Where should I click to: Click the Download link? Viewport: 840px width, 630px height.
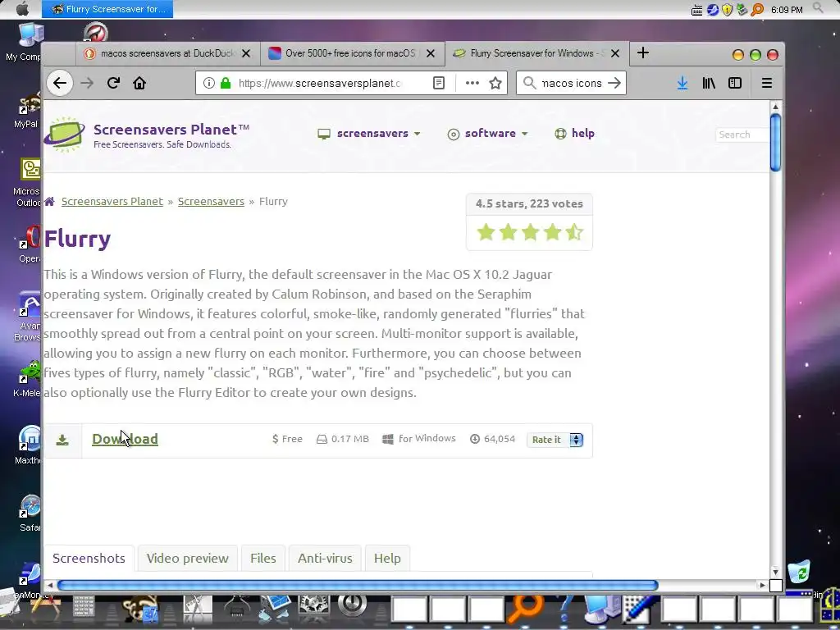point(125,439)
